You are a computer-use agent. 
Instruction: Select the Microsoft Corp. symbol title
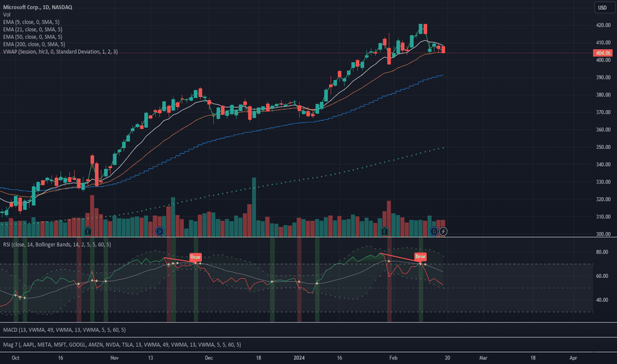(x=37, y=7)
